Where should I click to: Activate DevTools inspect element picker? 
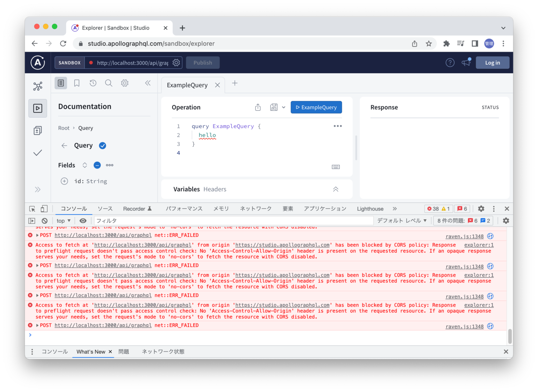pos(32,209)
